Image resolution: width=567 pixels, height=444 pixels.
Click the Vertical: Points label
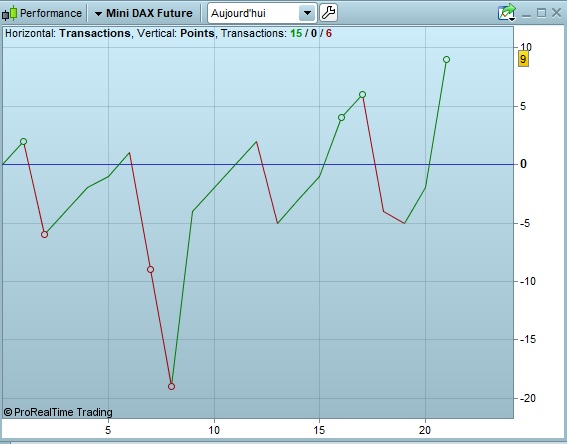tap(175, 33)
